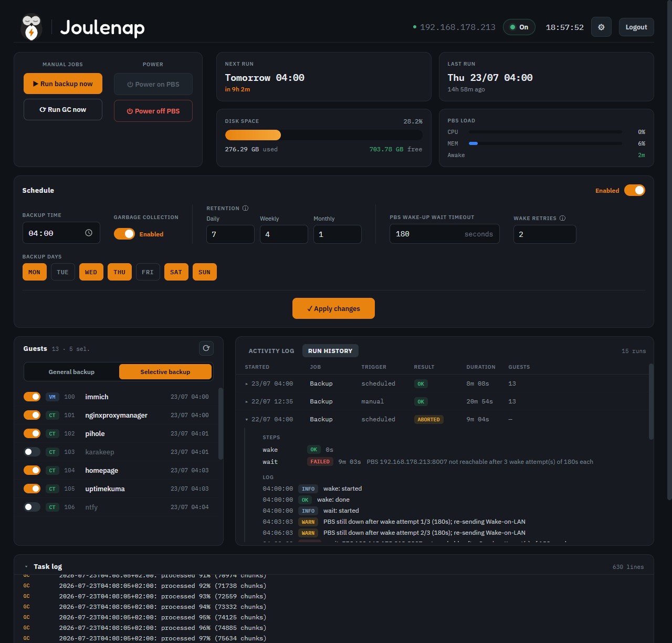Click the WARN badge at 04:06:03

(x=308, y=533)
